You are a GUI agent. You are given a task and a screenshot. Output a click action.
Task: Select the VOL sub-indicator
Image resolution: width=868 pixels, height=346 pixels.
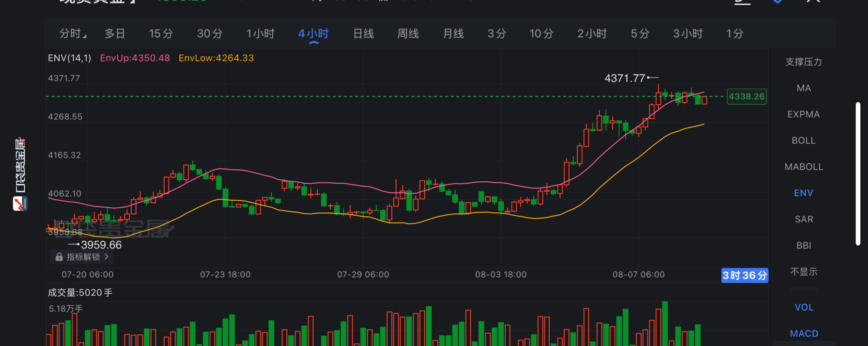pyautogui.click(x=804, y=307)
